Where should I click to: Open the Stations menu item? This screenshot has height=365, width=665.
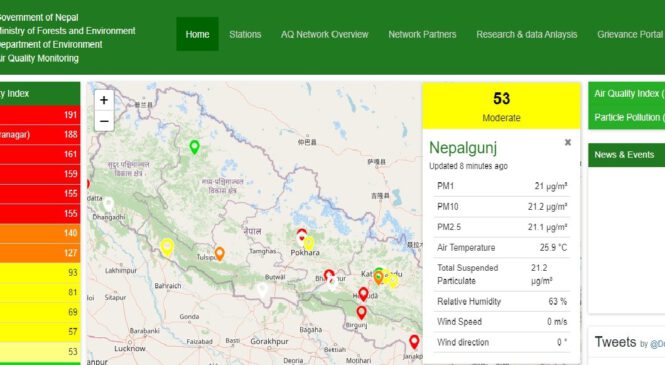point(245,34)
